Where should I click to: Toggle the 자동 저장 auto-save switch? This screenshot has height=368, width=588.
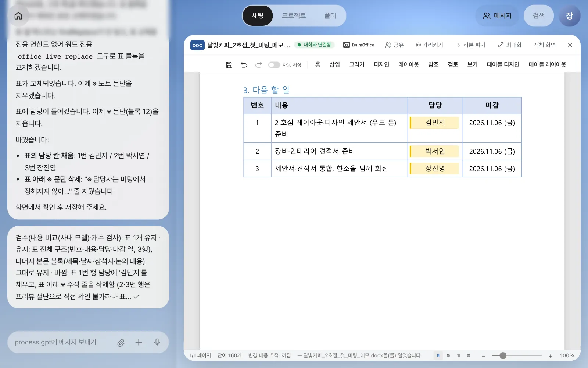(274, 65)
